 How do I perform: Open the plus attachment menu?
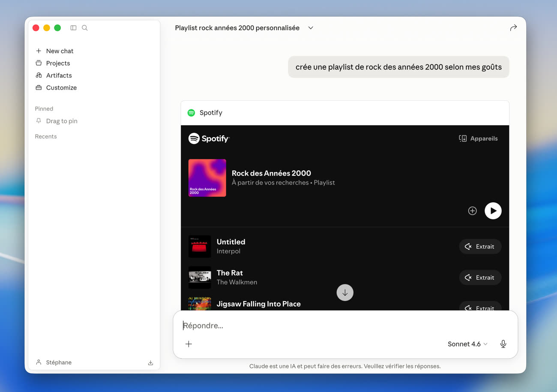189,344
